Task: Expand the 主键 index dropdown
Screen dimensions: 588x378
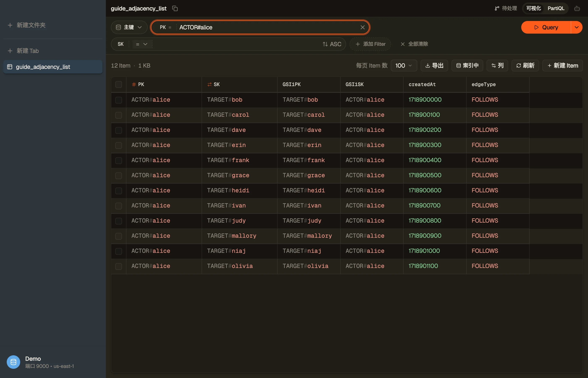Action: pos(129,27)
